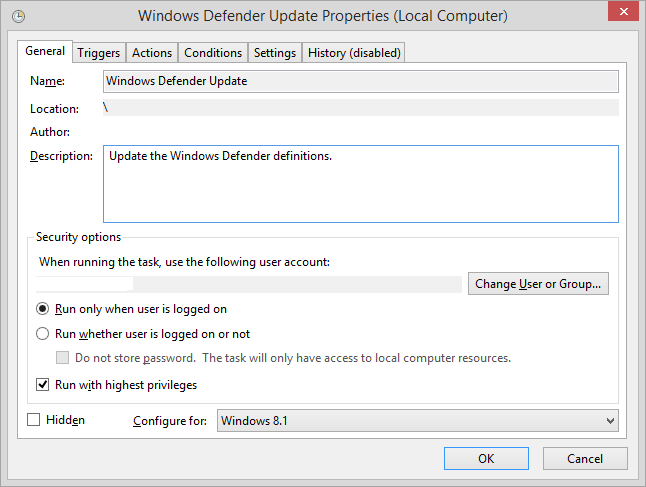The width and height of the screenshot is (646, 487).
Task: Close the Windows Defender Update Properties dialog
Action: tap(623, 11)
